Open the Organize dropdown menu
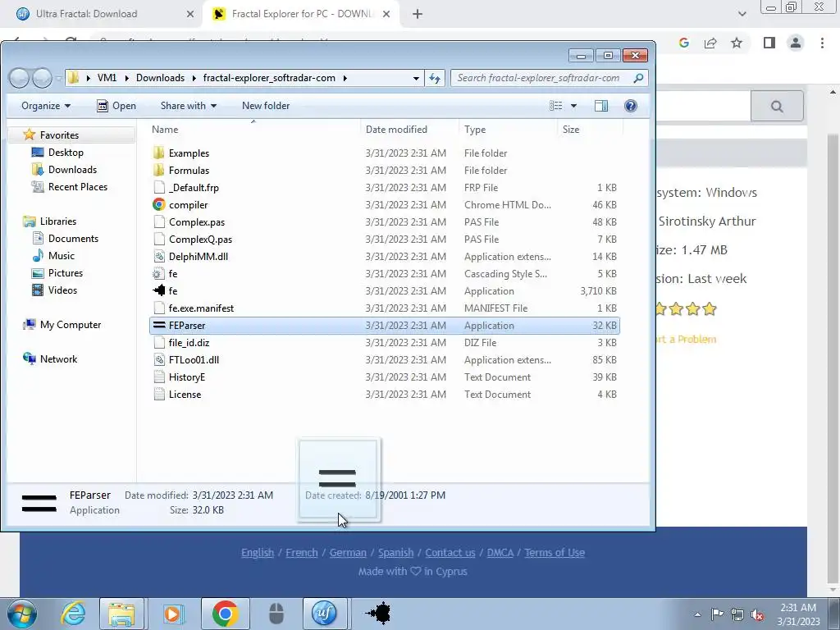The height and width of the screenshot is (630, 840). [x=46, y=106]
